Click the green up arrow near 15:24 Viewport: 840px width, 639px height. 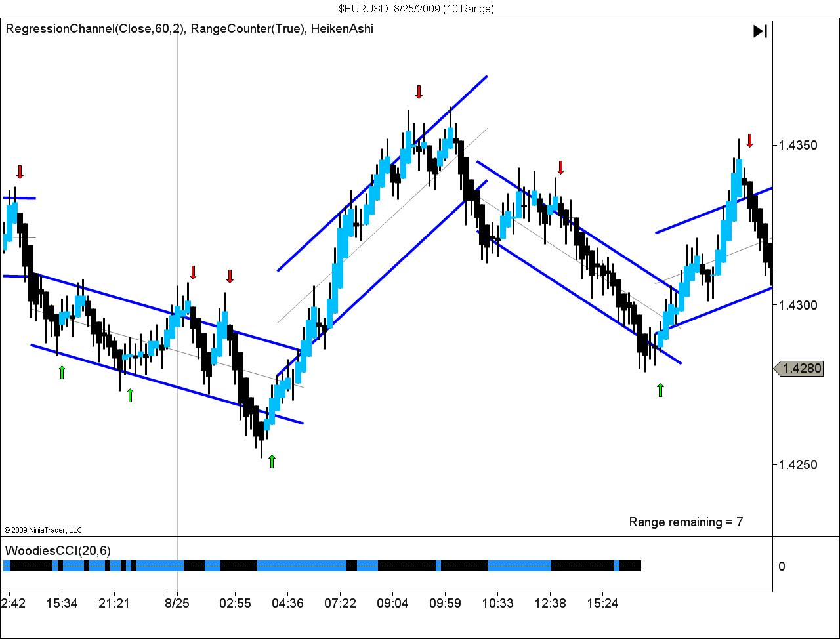point(661,389)
